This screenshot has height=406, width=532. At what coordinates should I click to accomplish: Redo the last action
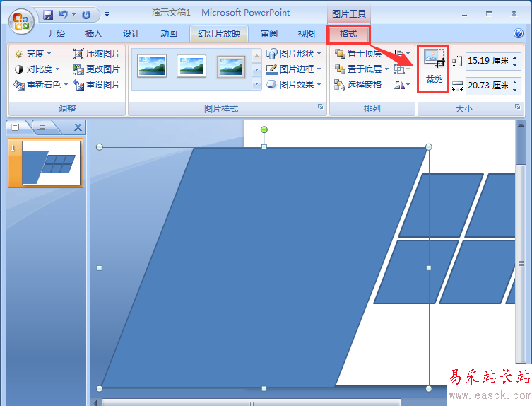click(86, 15)
